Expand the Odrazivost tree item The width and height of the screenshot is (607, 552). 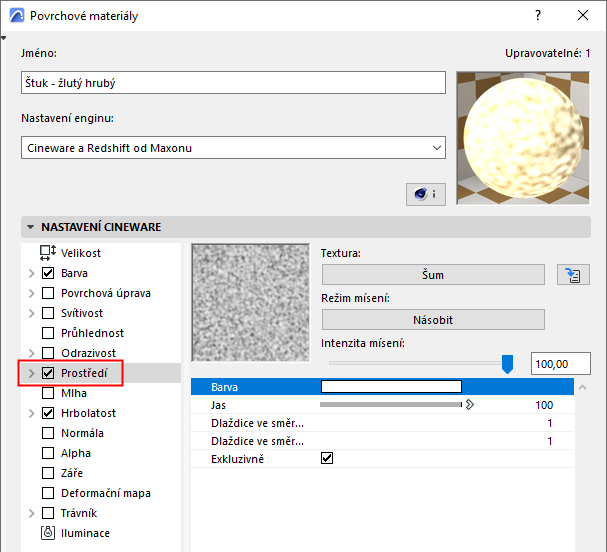pyautogui.click(x=31, y=353)
